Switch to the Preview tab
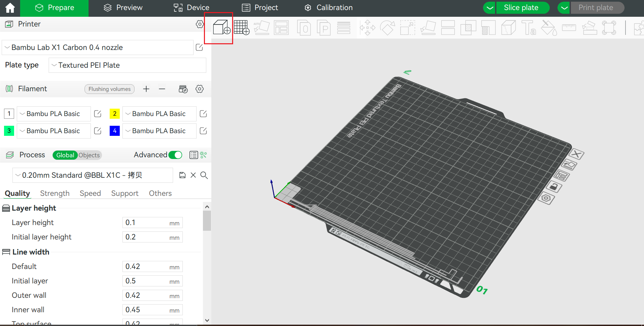644x326 pixels. click(x=123, y=8)
